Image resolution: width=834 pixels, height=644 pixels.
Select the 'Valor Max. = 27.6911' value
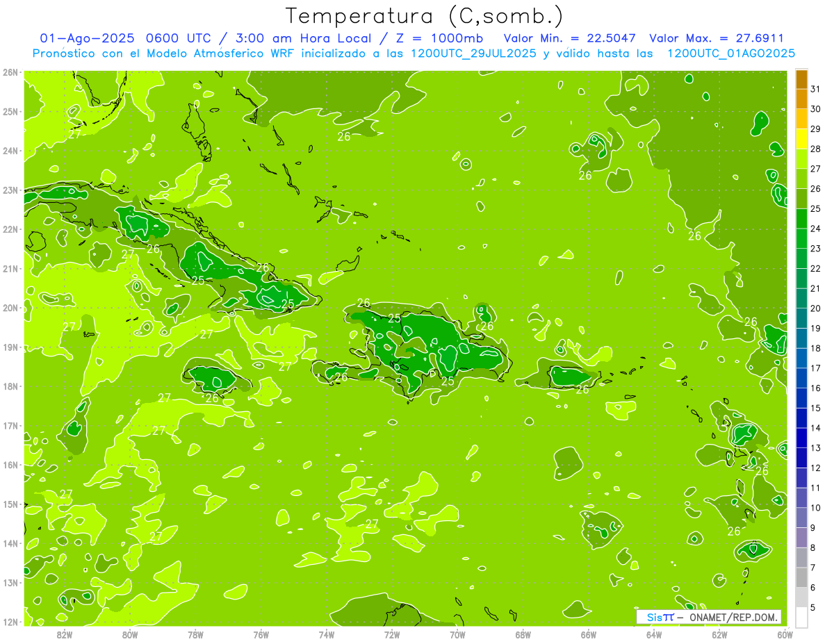click(716, 38)
